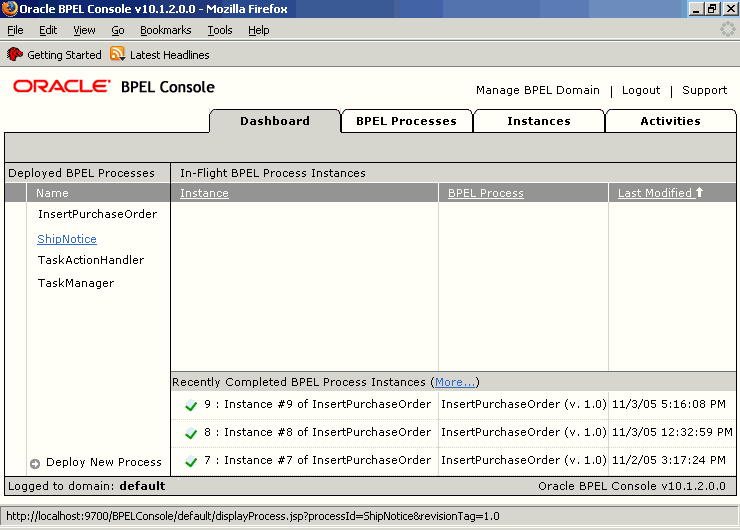Click Deploy New Process link
The height and width of the screenshot is (530, 740).
tap(104, 463)
